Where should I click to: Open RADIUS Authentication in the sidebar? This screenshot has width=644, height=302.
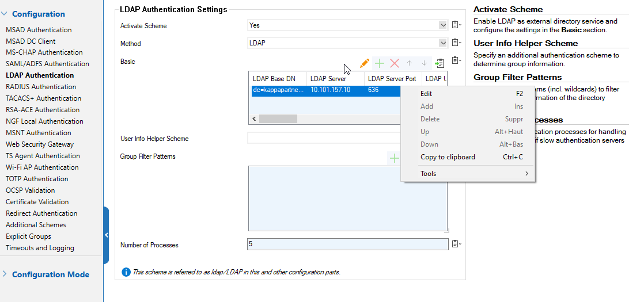pos(41,87)
